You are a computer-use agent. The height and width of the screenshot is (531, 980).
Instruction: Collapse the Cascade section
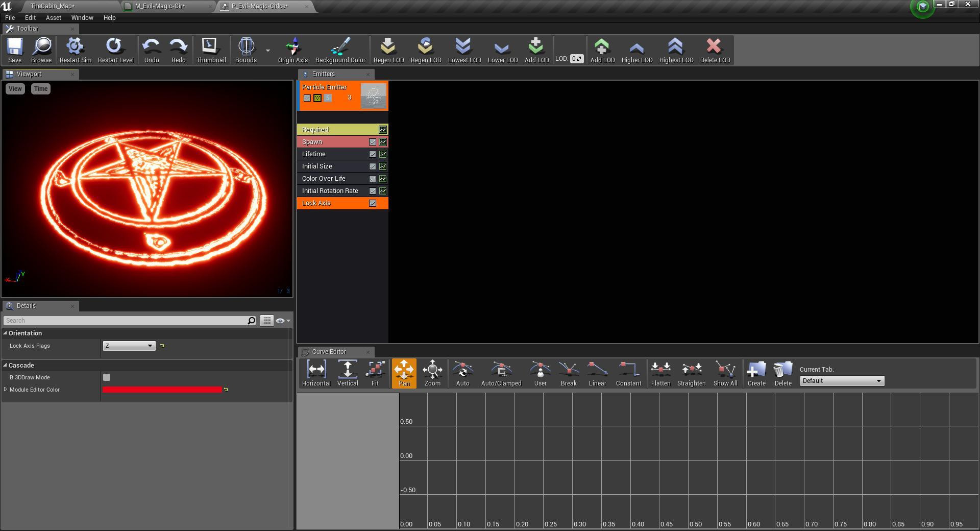[x=5, y=365]
